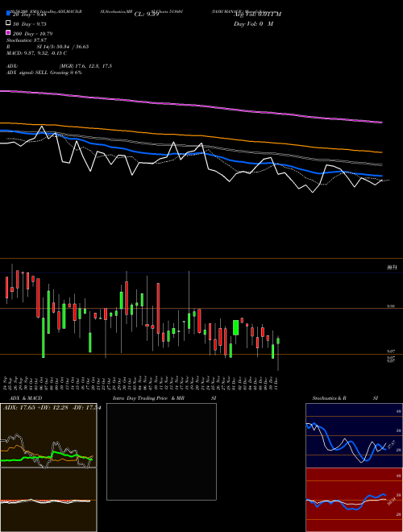403x532 pixels.
Task: Select the '200 Day = 10.79' label
Action: 32,34
